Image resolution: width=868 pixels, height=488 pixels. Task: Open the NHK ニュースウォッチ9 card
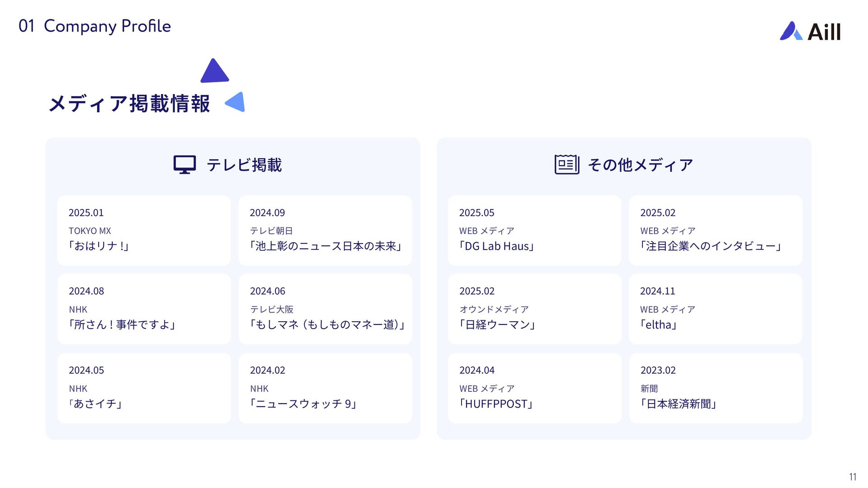(325, 388)
